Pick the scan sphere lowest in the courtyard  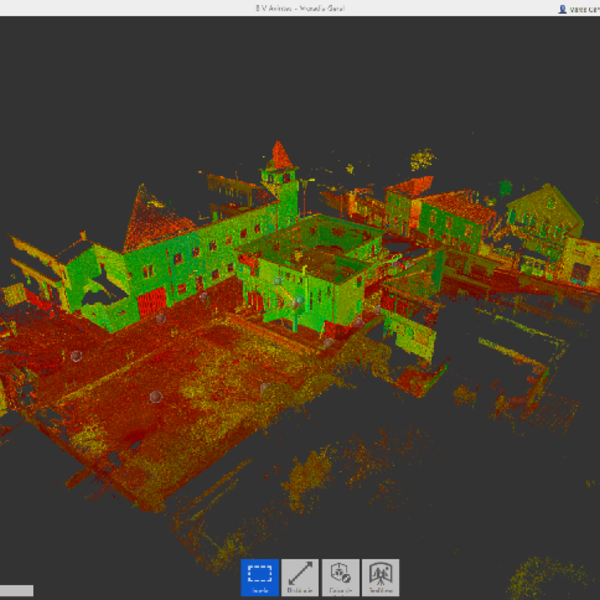(154, 397)
